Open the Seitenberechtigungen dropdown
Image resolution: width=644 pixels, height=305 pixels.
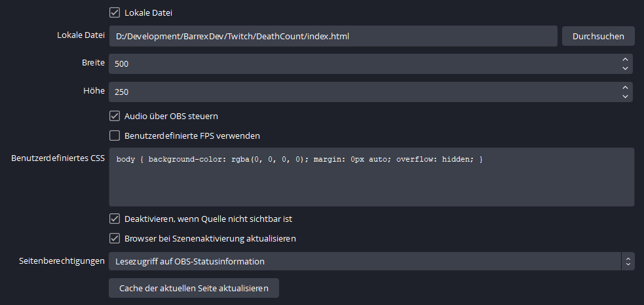(371, 262)
